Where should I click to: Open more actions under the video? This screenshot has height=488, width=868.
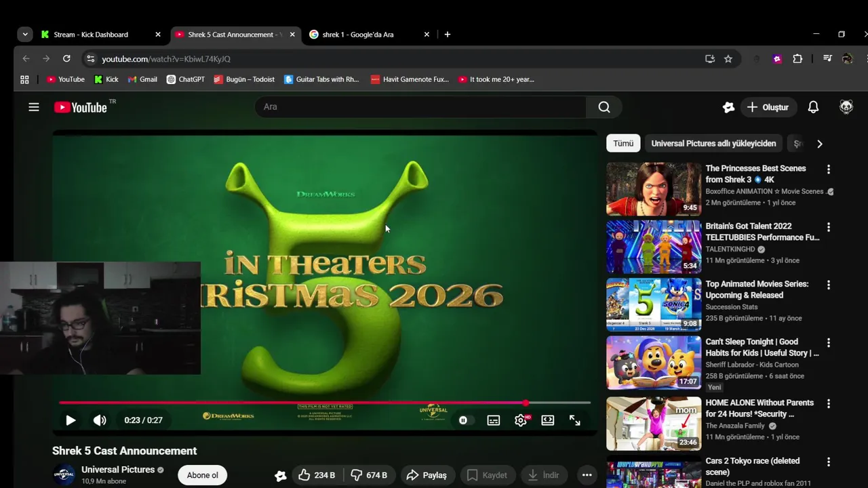point(587,475)
